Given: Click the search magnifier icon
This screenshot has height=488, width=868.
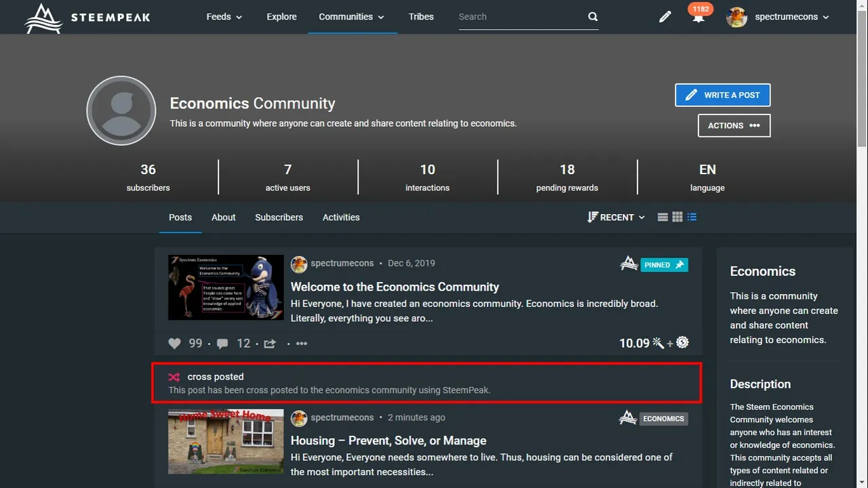Looking at the screenshot, I should 593,17.
